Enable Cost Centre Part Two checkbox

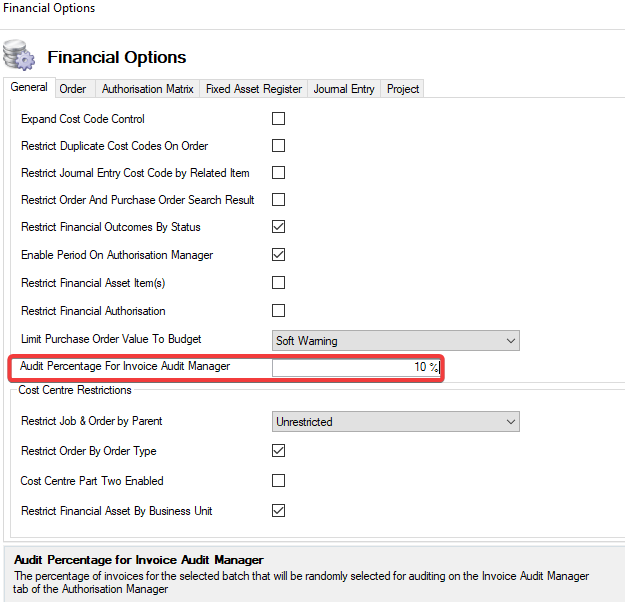279,481
